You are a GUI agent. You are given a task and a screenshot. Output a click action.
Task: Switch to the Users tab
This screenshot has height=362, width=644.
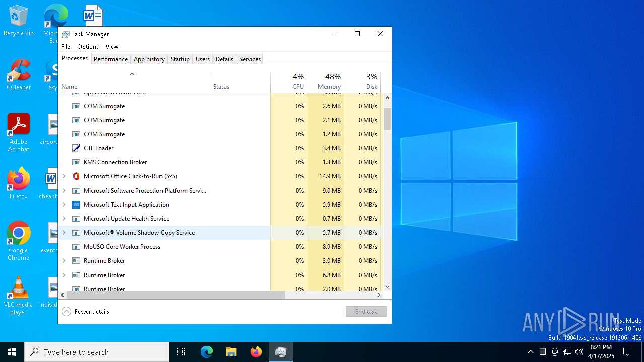click(203, 59)
